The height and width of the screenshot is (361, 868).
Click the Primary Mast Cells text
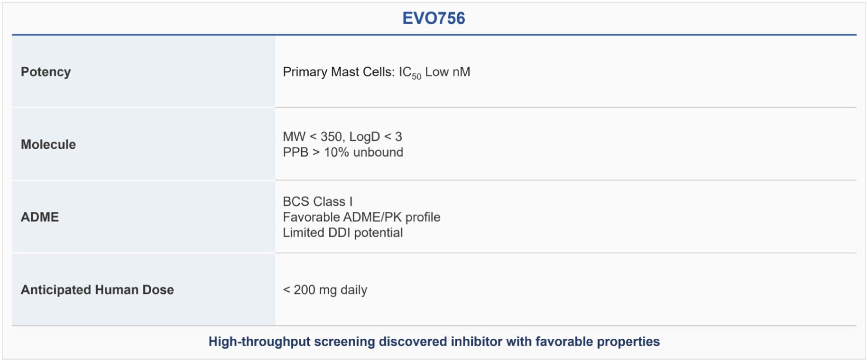point(338,72)
